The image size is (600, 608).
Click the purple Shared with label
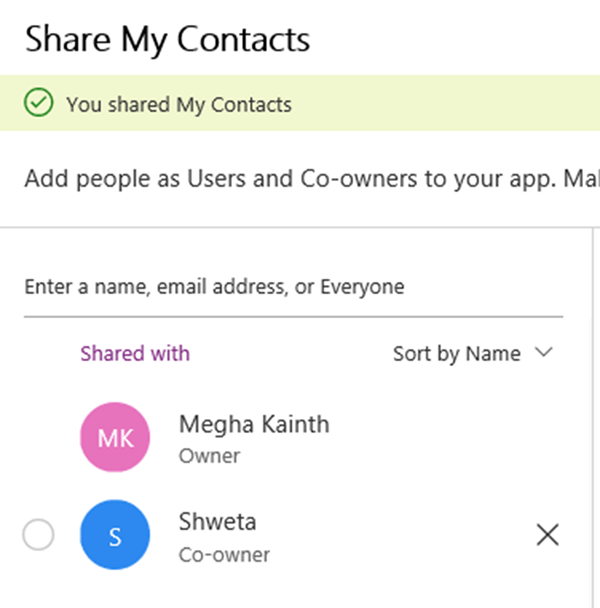(135, 353)
